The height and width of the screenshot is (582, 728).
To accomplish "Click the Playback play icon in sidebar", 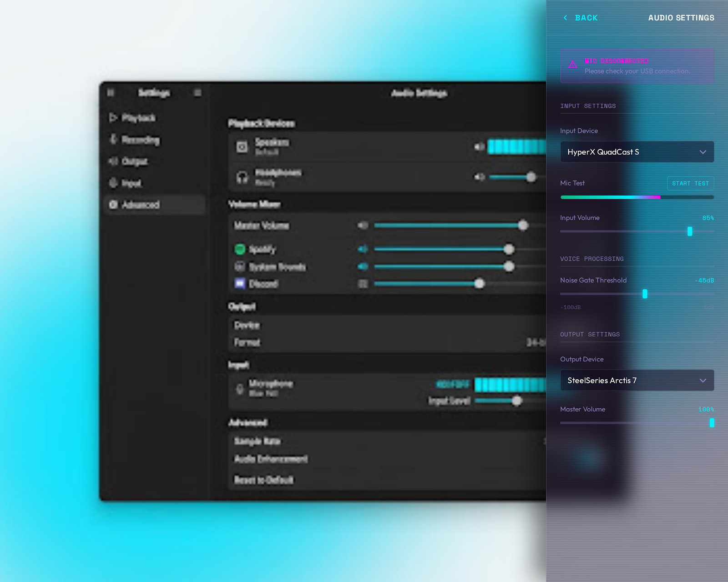I will pyautogui.click(x=113, y=118).
